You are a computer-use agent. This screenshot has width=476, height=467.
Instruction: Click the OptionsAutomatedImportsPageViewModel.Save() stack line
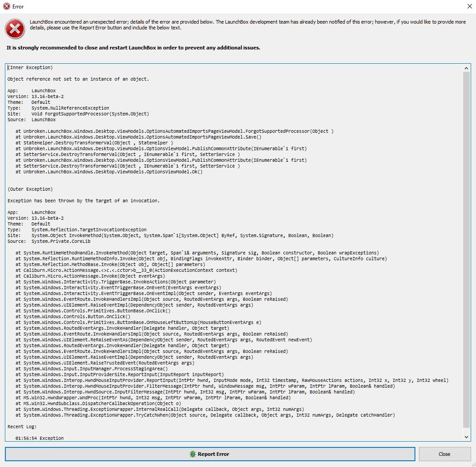[x=139, y=137]
